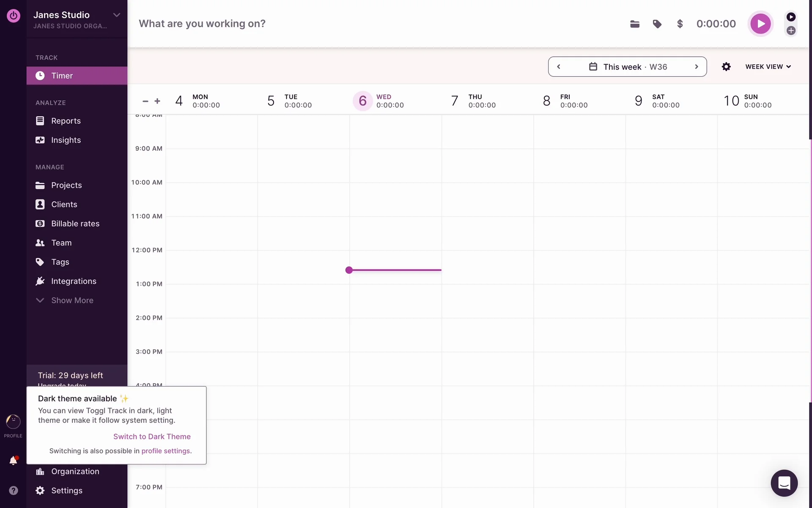The height and width of the screenshot is (508, 812).
Task: Click the project folder icon in the timer bar
Action: coord(634,24)
